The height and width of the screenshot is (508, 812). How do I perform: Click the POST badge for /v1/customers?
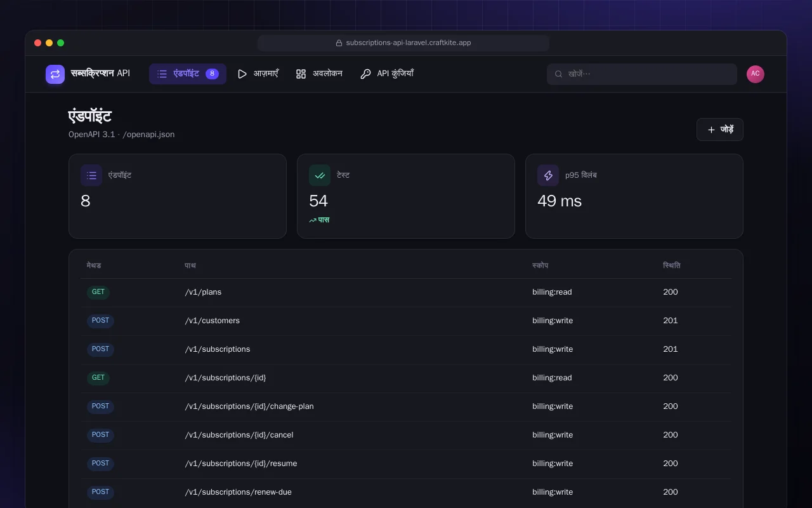pyautogui.click(x=100, y=321)
